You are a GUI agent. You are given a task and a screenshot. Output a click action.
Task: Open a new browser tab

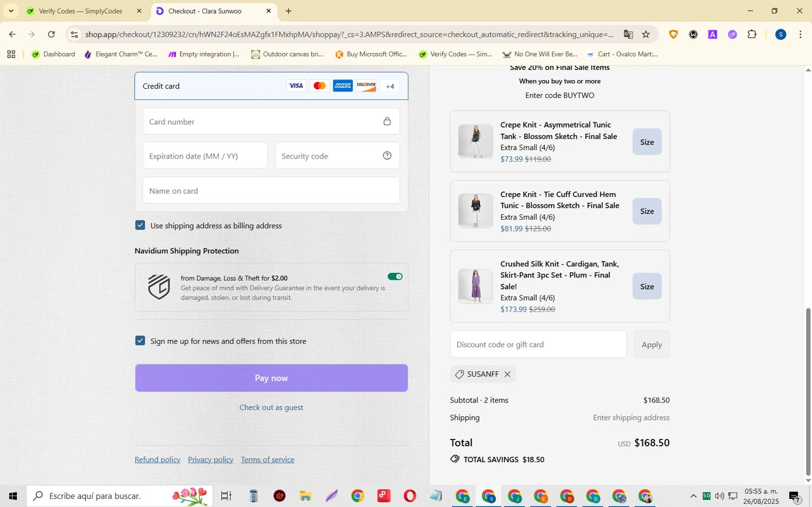[289, 11]
